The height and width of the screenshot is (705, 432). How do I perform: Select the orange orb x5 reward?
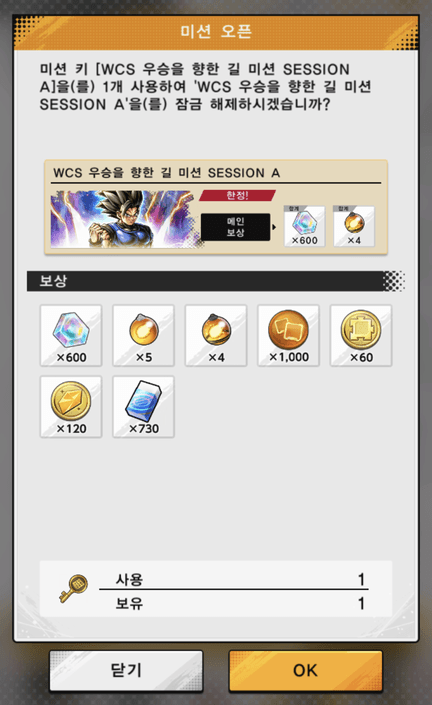[143, 335]
